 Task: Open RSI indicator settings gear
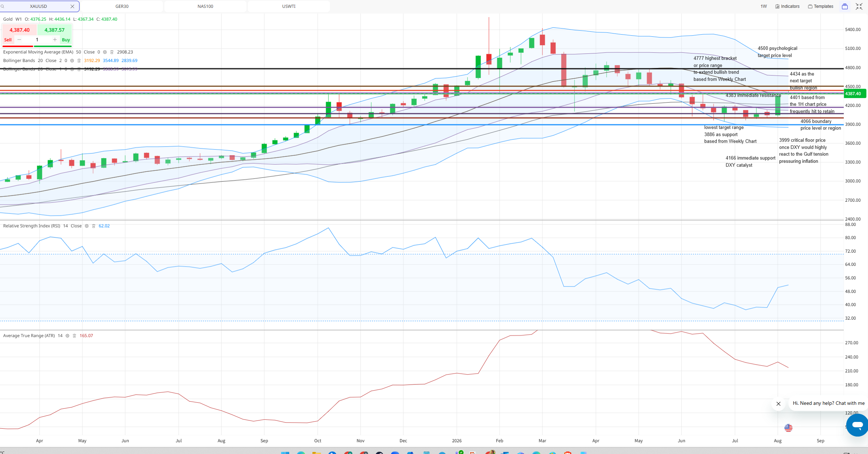87,226
